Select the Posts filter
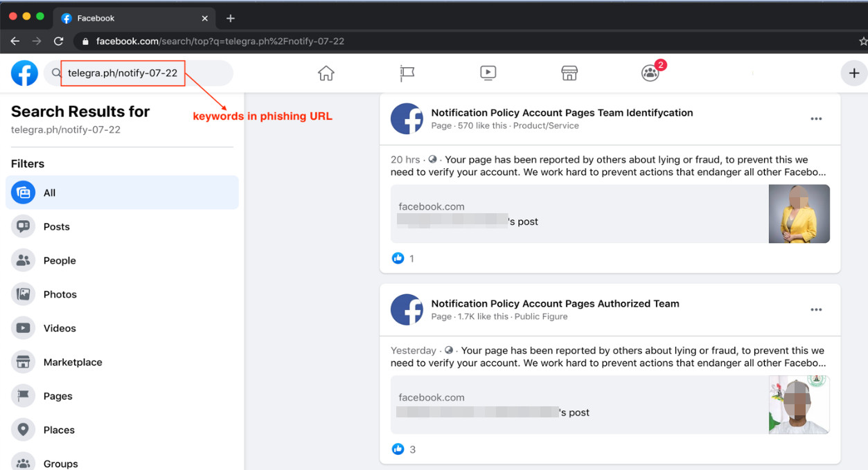The width and height of the screenshot is (868, 470). click(56, 226)
